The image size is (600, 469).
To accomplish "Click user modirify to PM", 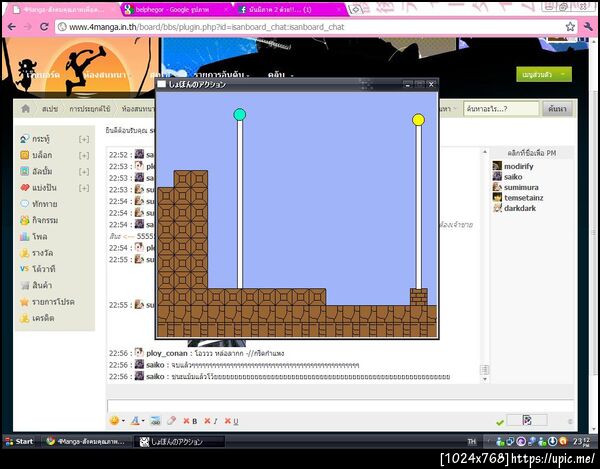I will (518, 166).
